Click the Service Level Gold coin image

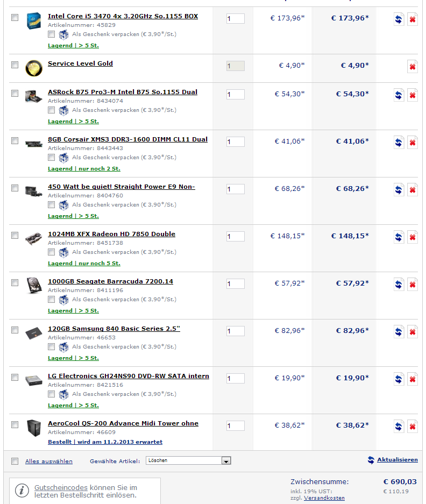[34, 68]
